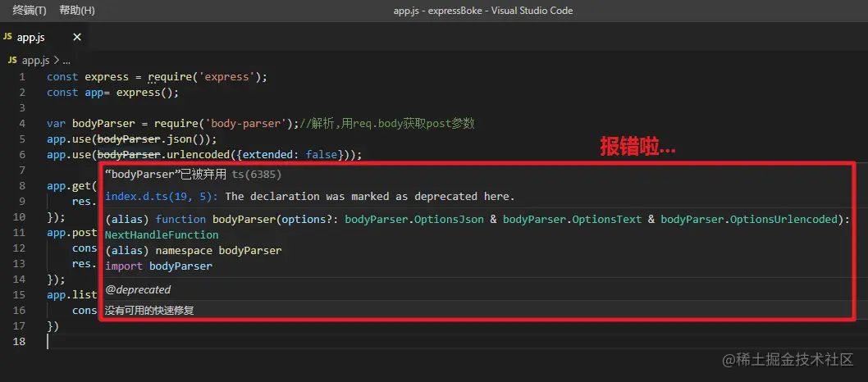Click app.list on line 15
The height and width of the screenshot is (382, 868).
click(x=72, y=294)
